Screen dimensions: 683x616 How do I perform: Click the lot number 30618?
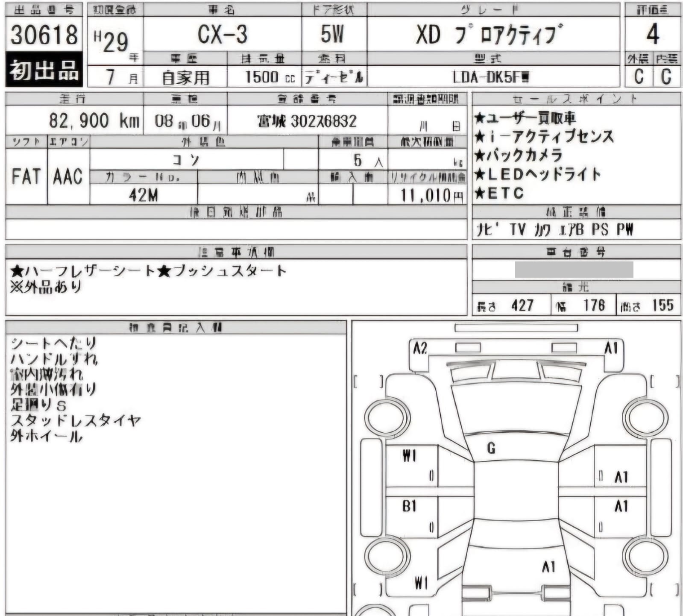click(x=44, y=35)
